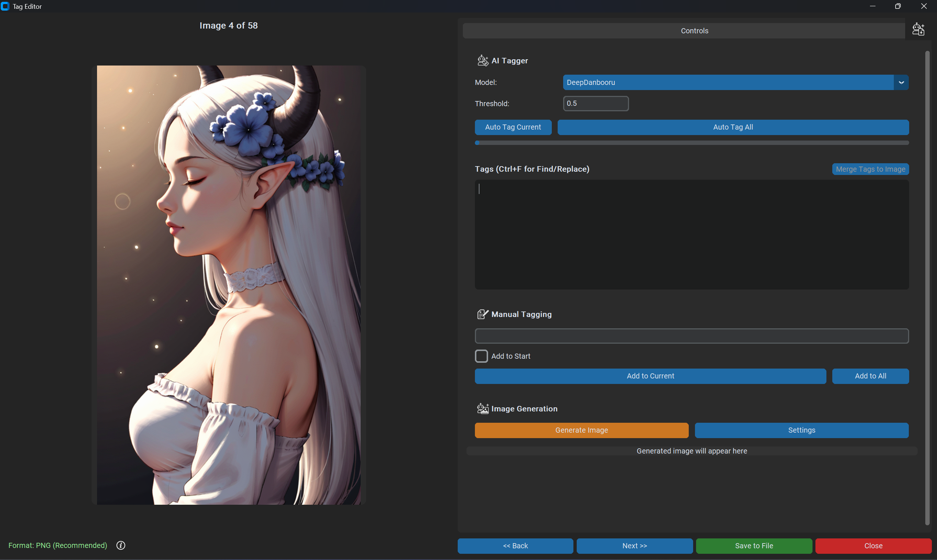
Task: Click the format info icon
Action: pyautogui.click(x=121, y=545)
